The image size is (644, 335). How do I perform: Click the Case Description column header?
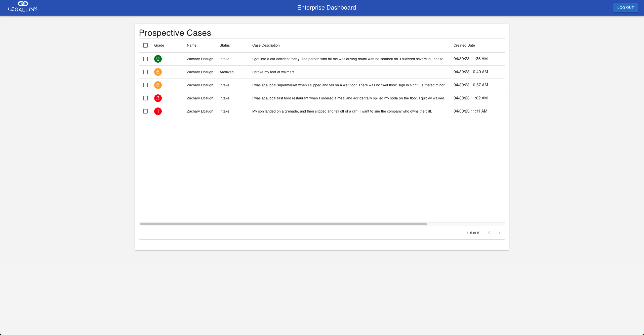(x=266, y=45)
